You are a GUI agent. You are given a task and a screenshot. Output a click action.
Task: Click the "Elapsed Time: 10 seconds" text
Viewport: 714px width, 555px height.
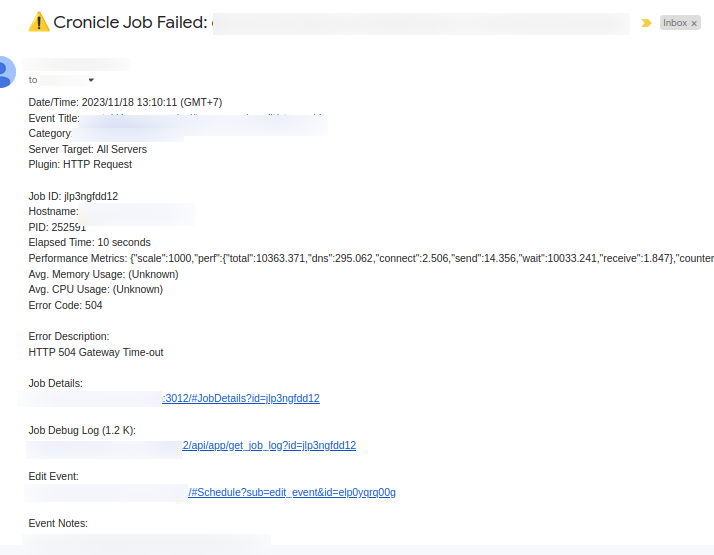[x=90, y=242]
